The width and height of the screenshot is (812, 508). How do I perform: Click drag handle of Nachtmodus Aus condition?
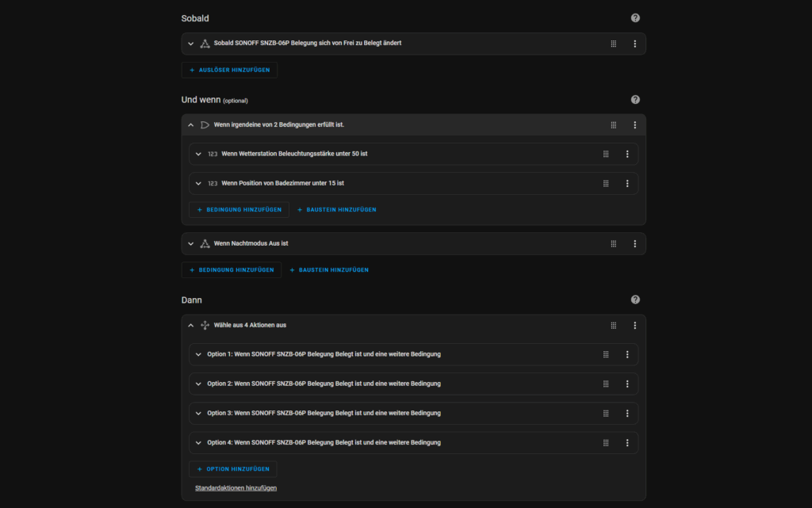(613, 243)
